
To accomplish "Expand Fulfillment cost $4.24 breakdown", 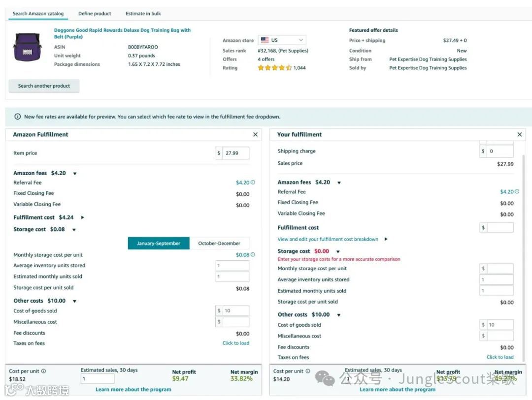I will (x=82, y=217).
